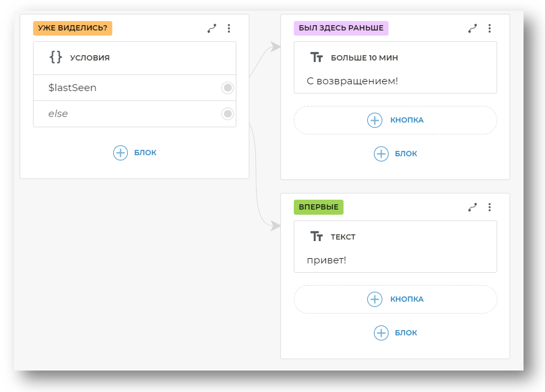This screenshot has height=392, width=545.
Task: Click the text icon beside ТЕКСТ heading
Action: point(317,237)
